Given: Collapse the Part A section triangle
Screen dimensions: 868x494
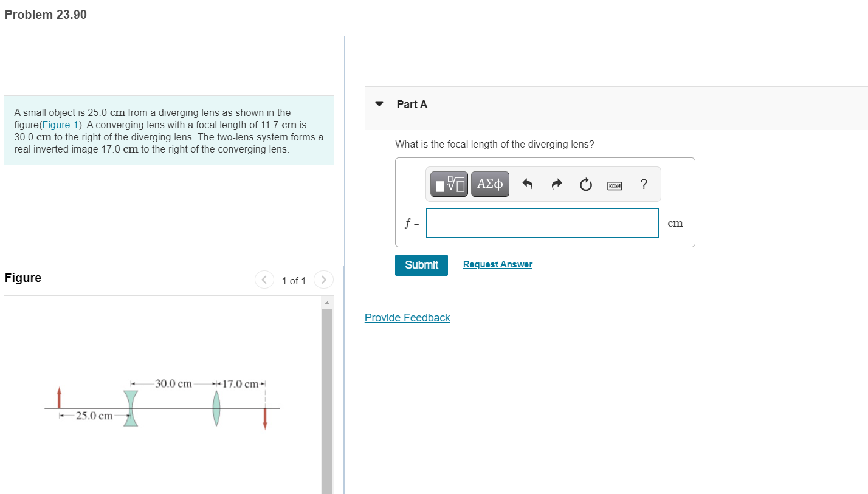Looking at the screenshot, I should (379, 104).
